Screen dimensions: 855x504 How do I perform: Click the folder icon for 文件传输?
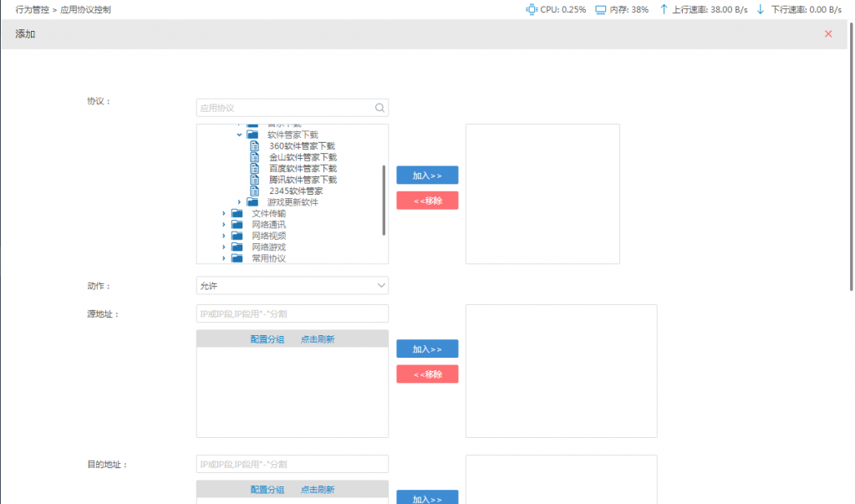point(237,214)
